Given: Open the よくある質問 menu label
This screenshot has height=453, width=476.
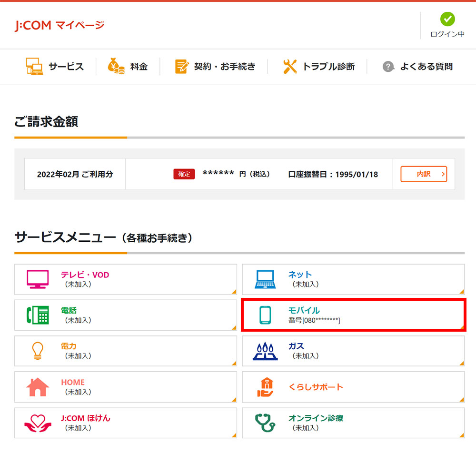Looking at the screenshot, I should pyautogui.click(x=426, y=67).
